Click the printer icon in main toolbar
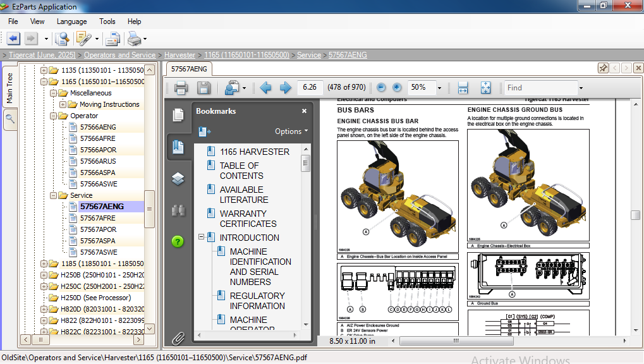 (135, 39)
